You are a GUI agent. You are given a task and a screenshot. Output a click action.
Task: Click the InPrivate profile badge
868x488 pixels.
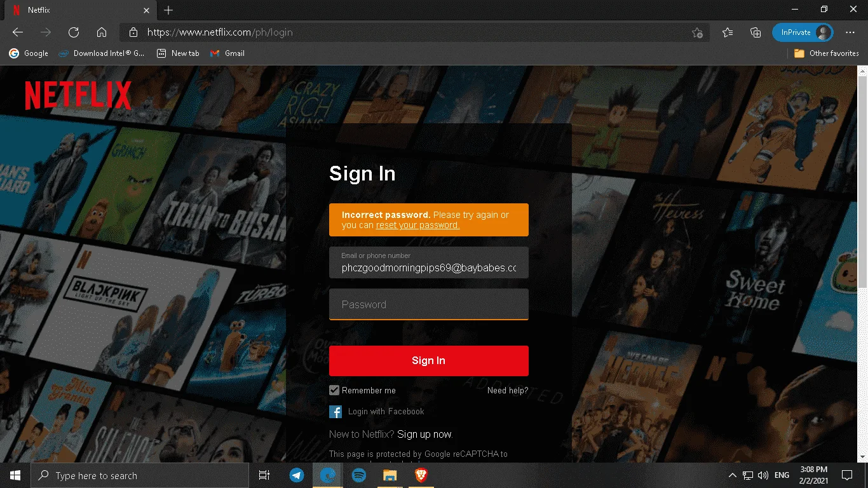(x=802, y=32)
